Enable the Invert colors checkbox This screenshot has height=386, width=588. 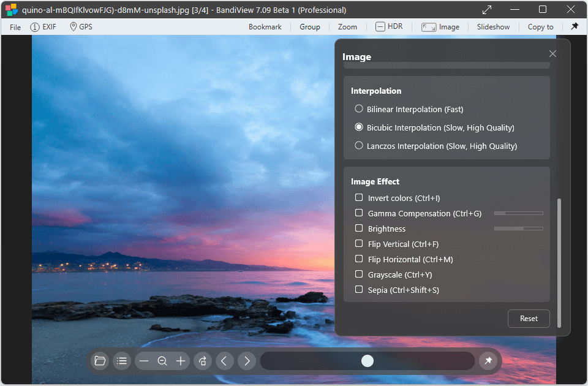pos(359,198)
